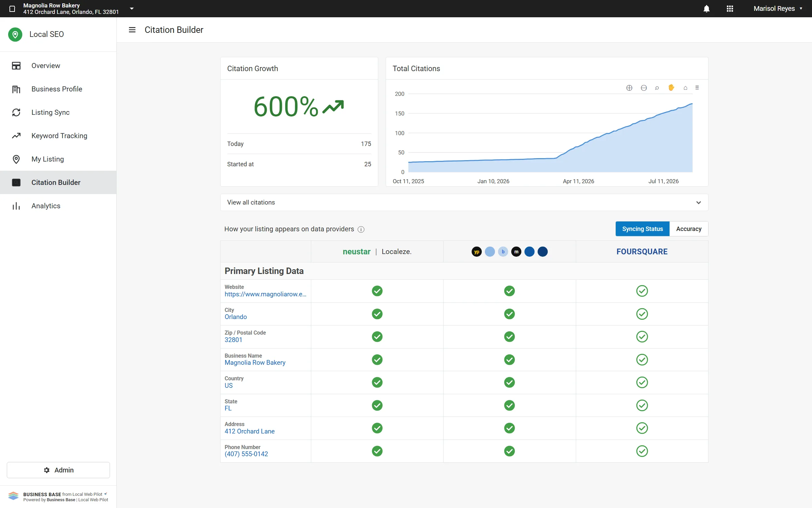Click the zoom in chart icon
812x508 pixels.
point(629,88)
